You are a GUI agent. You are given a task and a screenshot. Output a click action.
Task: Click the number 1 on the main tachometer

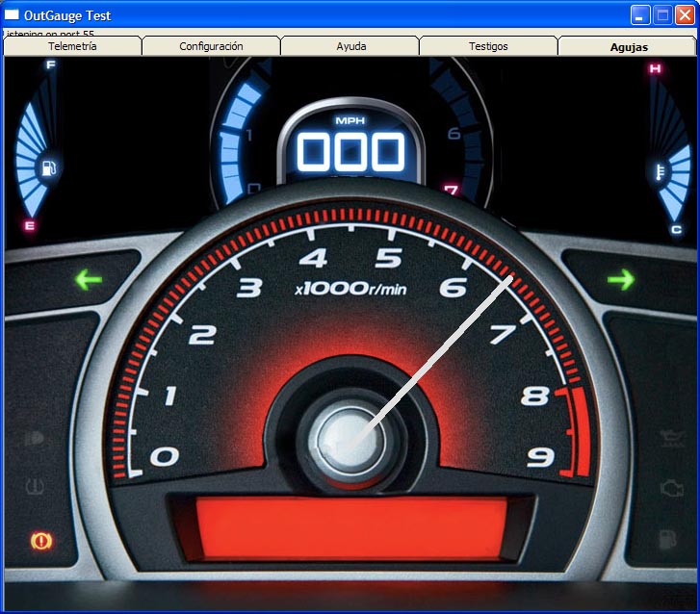(x=170, y=396)
